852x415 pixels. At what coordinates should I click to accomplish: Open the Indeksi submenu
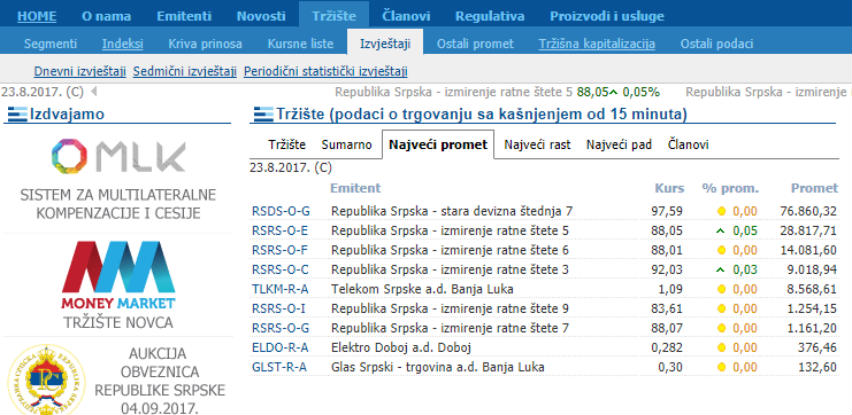pos(122,44)
